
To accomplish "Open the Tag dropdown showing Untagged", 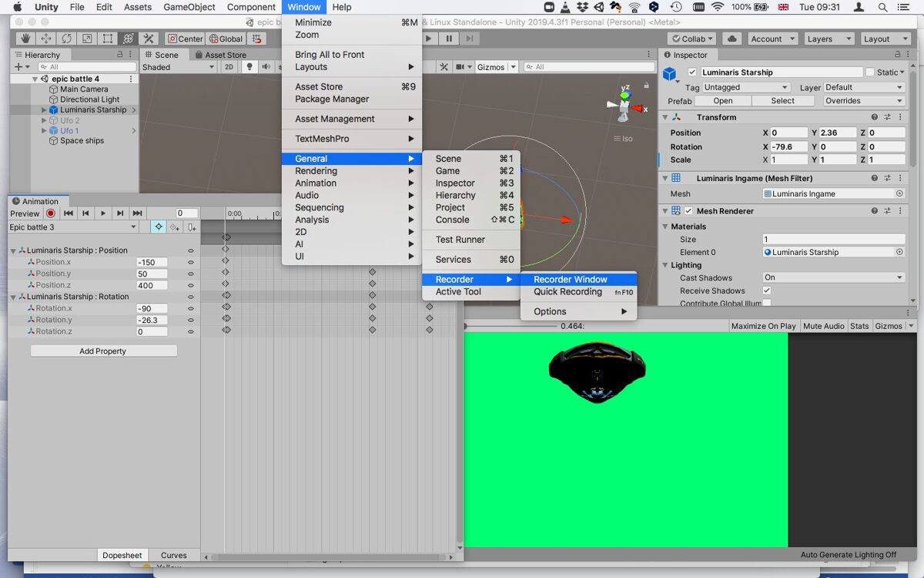I will point(746,88).
